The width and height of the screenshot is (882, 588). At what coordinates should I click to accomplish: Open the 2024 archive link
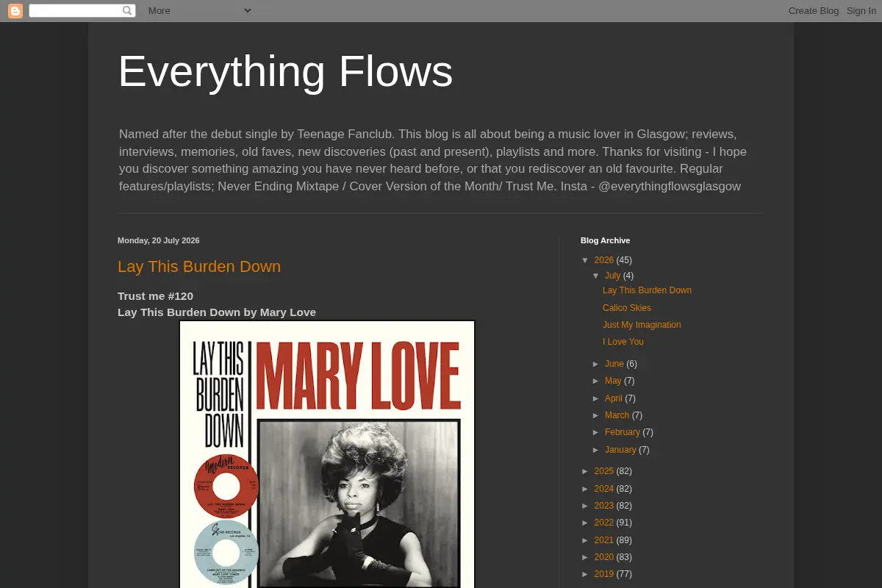(604, 489)
